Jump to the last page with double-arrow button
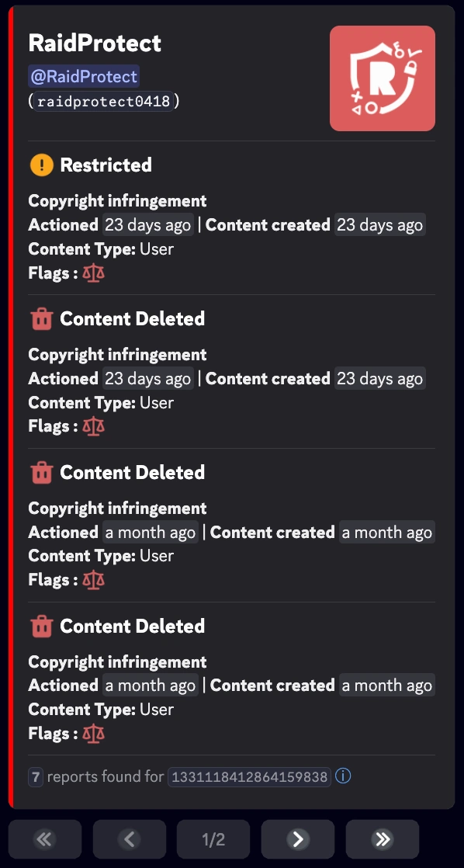The height and width of the screenshot is (868, 464). pyautogui.click(x=382, y=839)
